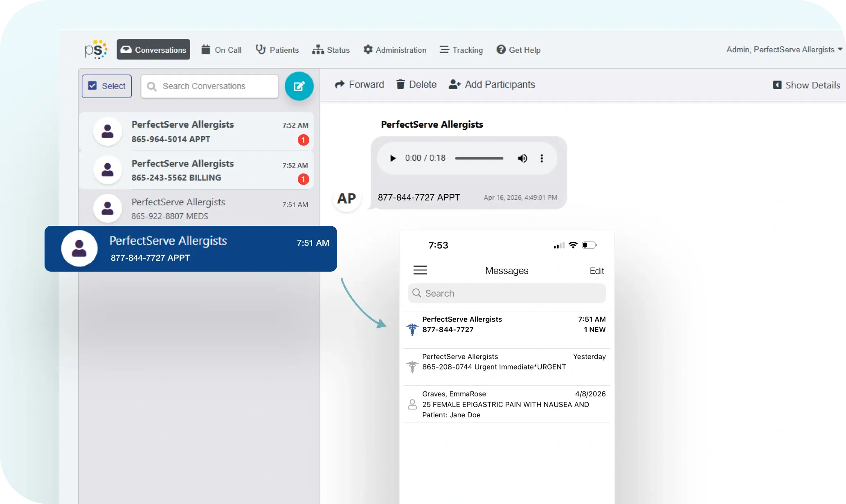Click the Forward arrow icon

coord(340,85)
